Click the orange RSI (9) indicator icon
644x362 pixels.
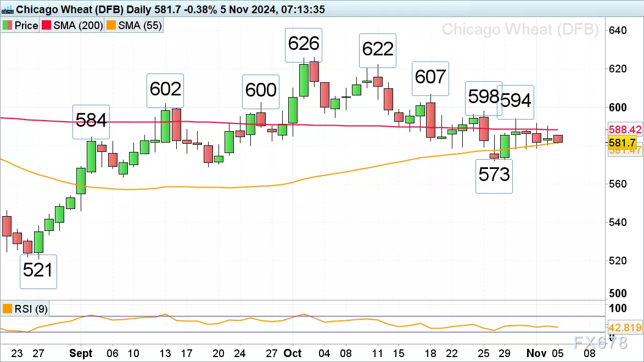click(x=7, y=309)
